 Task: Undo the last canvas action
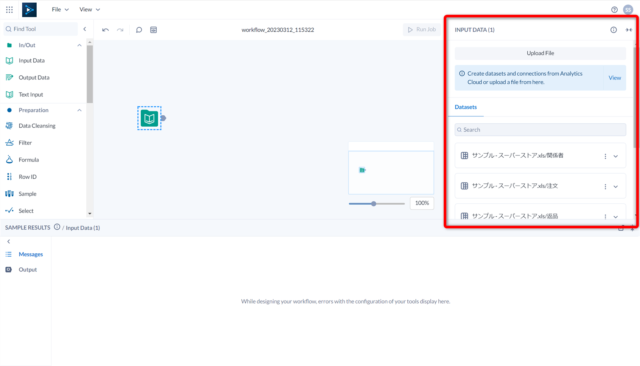point(105,30)
